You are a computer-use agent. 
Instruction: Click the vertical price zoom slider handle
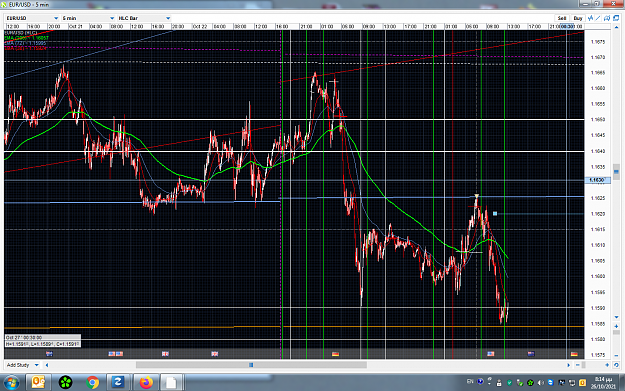616,332
